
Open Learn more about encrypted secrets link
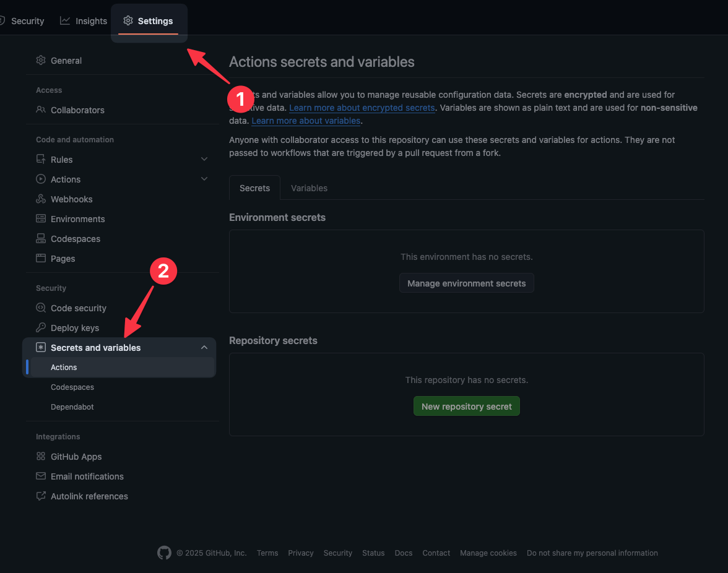click(362, 108)
